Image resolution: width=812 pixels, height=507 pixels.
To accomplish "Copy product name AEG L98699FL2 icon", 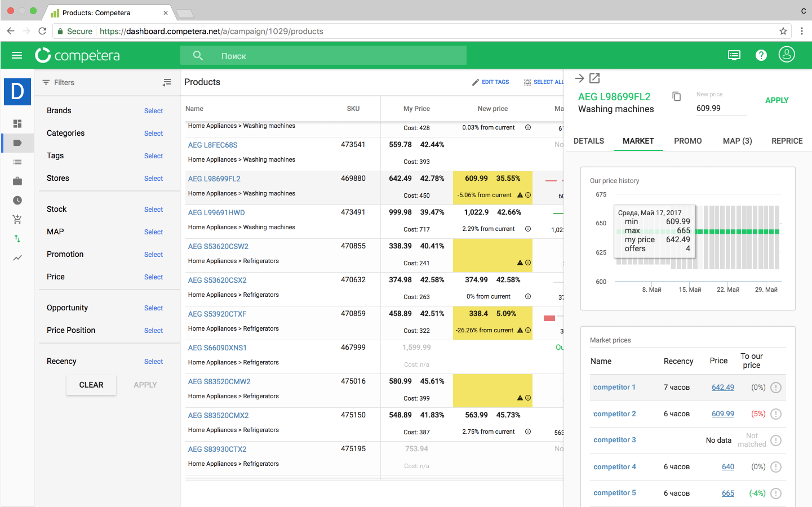I will (677, 97).
